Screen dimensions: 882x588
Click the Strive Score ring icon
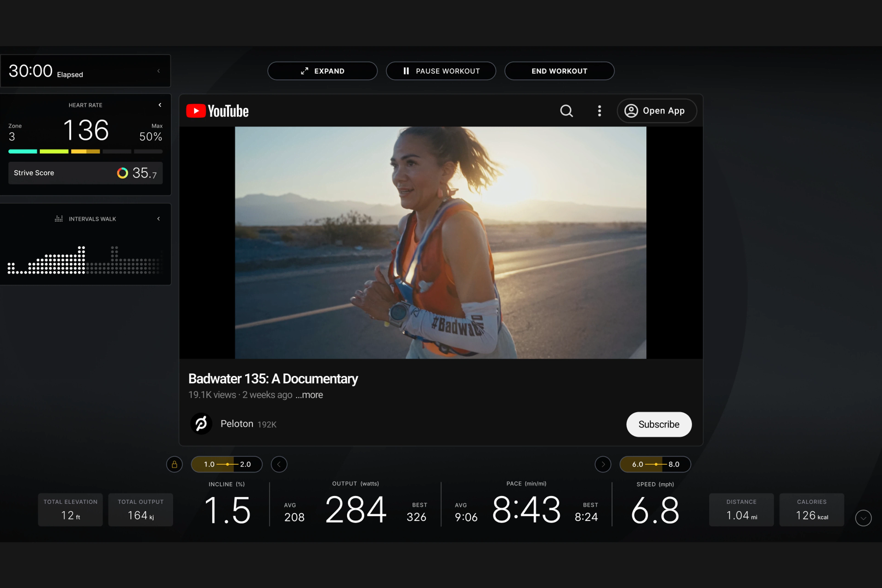[x=122, y=173]
